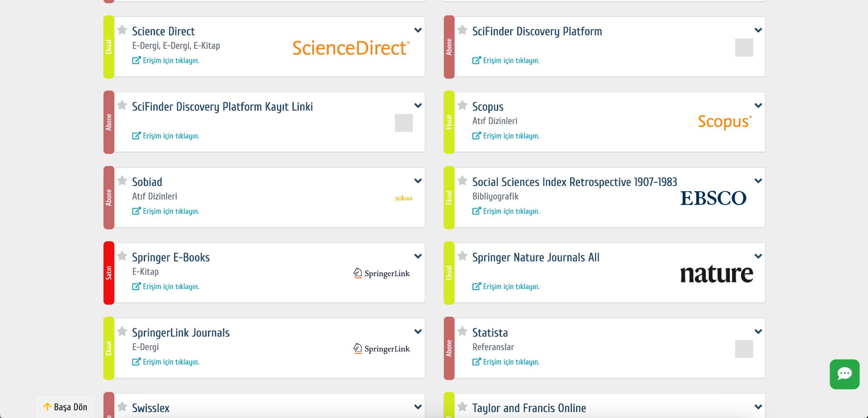Open the green chat bubble widget
Viewport: 868px width, 418px height.
pyautogui.click(x=844, y=374)
